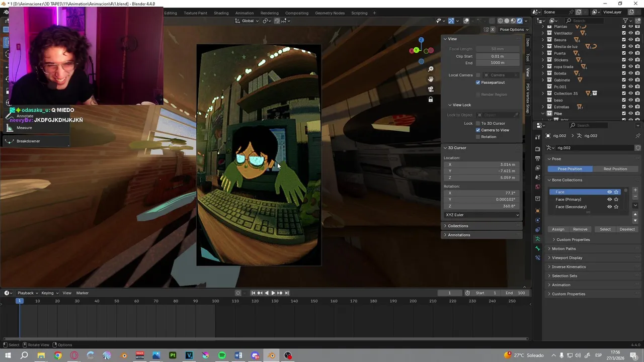Screen dimensions: 644x362
Task: Click the lock camera padlock icon
Action: [x=431, y=100]
